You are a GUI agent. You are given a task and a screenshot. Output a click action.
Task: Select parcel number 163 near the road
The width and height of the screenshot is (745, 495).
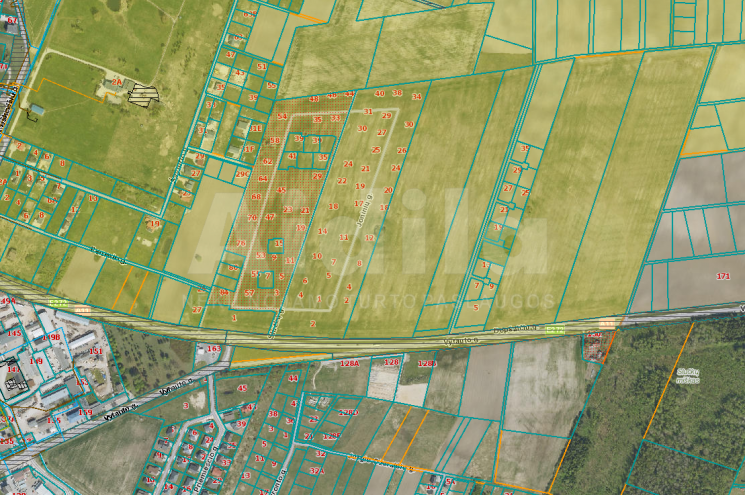point(213,349)
